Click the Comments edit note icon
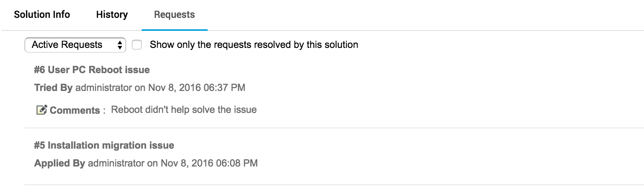644x186 pixels. pyautogui.click(x=42, y=110)
